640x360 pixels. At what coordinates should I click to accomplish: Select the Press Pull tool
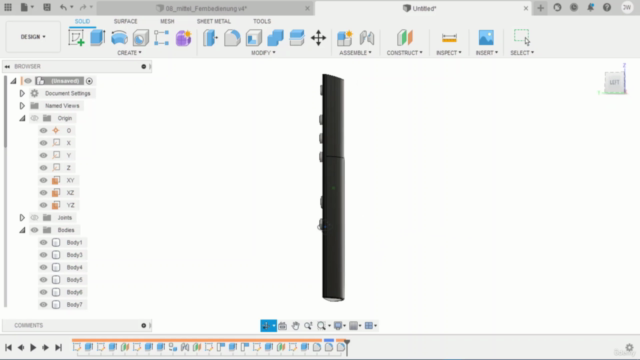pyautogui.click(x=211, y=38)
